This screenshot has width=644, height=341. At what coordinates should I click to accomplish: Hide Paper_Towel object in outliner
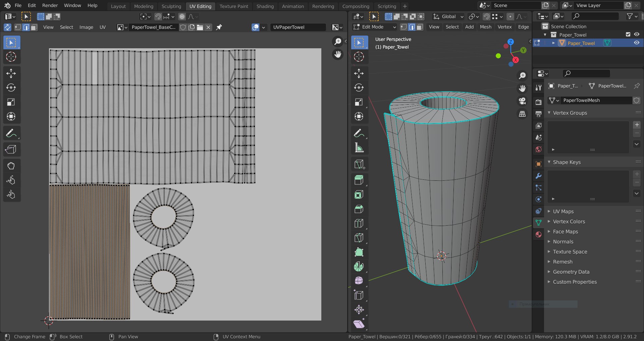636,43
